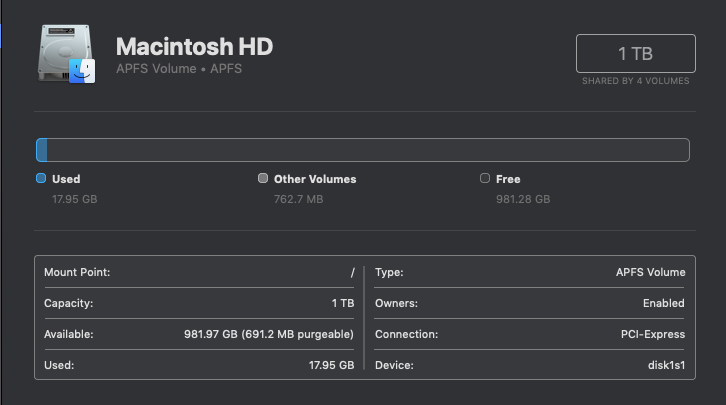Click the Macintosh HD drive icon

[66, 54]
